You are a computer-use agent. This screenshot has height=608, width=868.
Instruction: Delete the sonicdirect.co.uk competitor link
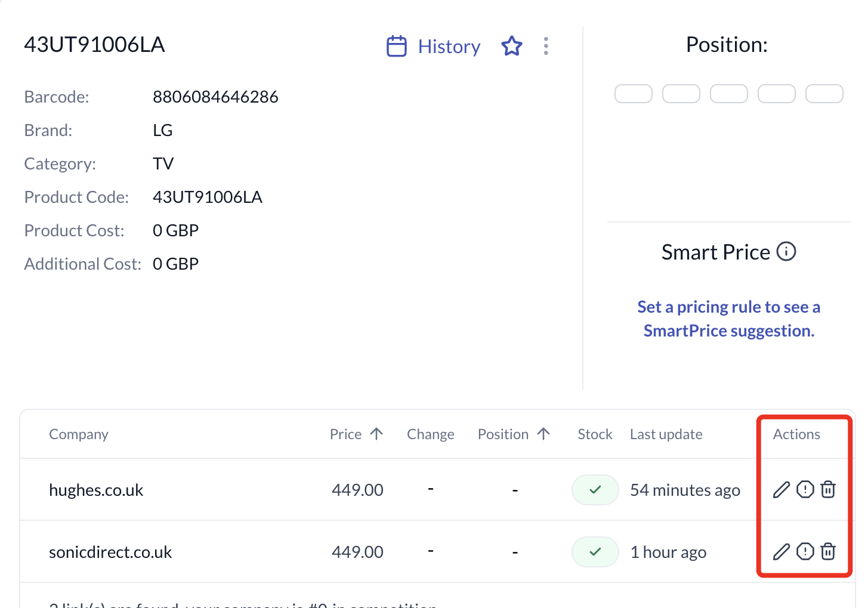point(828,552)
